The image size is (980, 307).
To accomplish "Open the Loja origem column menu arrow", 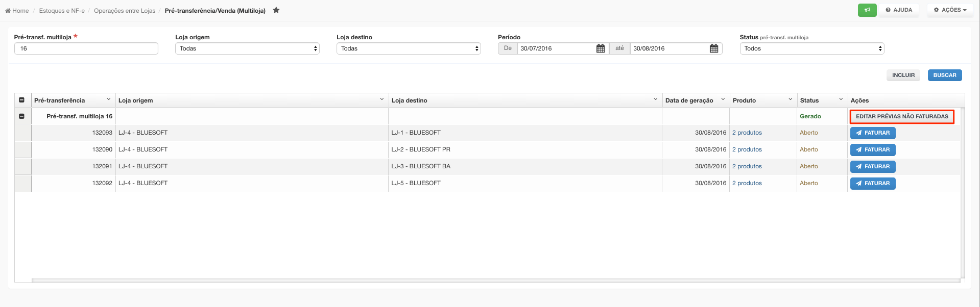I will pos(381,99).
